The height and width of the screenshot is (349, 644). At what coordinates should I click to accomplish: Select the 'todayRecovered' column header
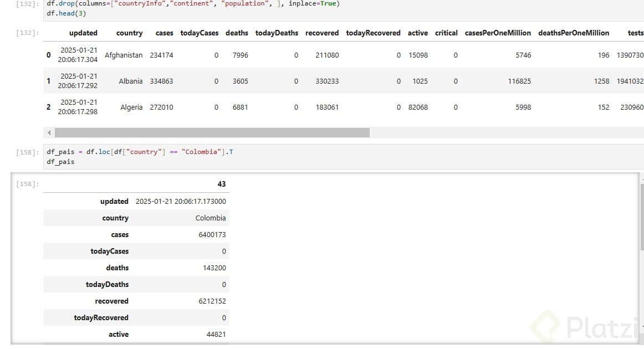click(x=373, y=33)
